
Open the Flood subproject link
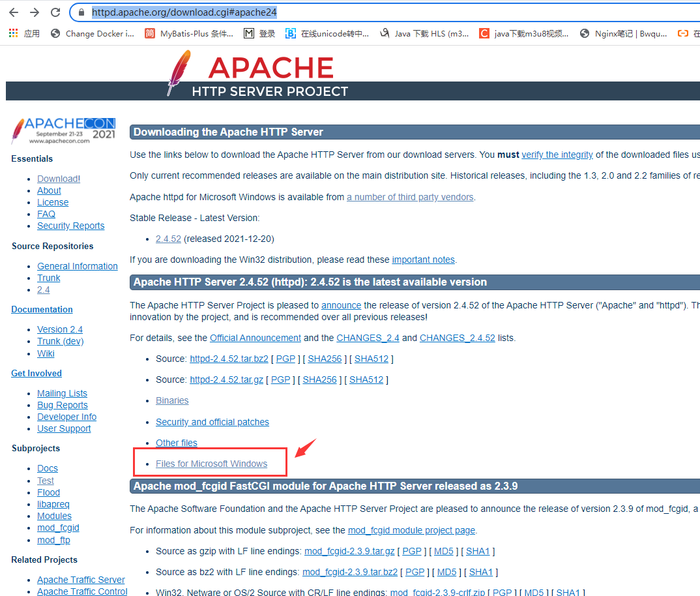point(48,492)
